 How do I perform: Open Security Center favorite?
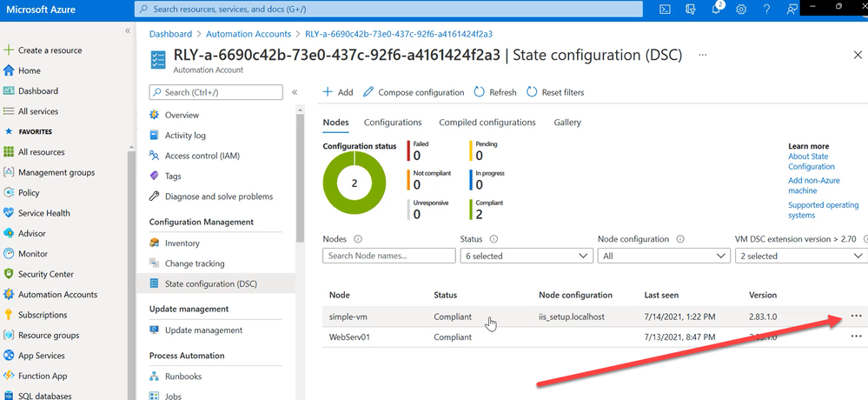(45, 274)
